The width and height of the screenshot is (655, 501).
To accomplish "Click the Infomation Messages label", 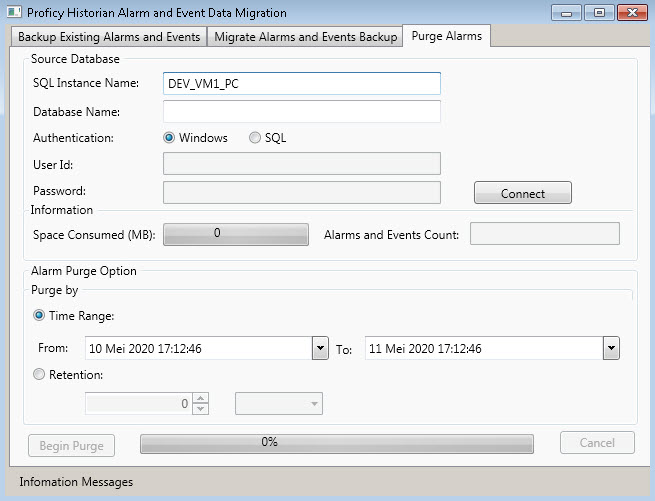I will (x=76, y=482).
